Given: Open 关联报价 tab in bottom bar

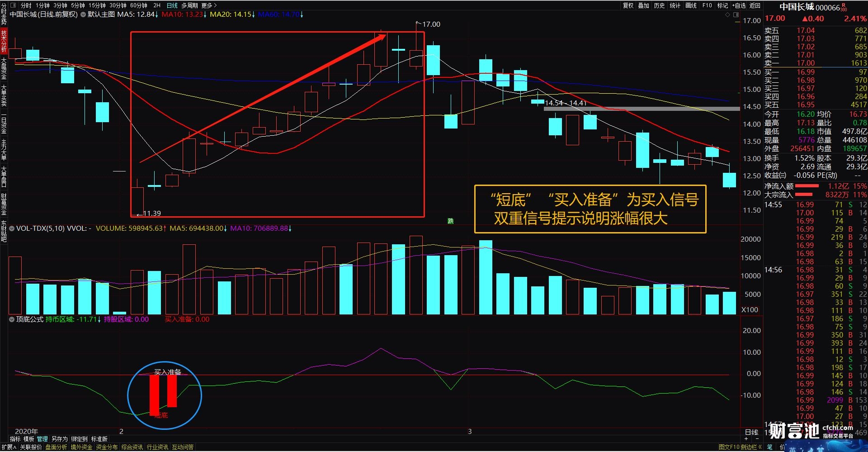Looking at the screenshot, I should 30,447.
